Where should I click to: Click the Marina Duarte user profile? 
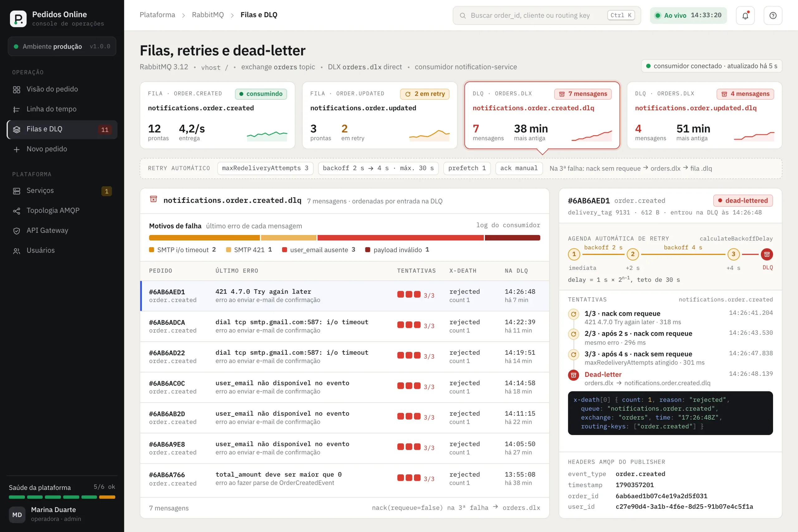pos(62,514)
